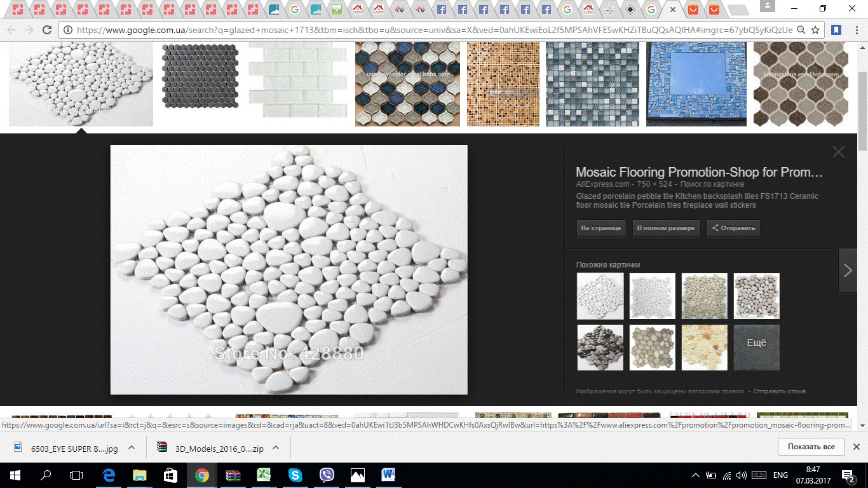Viewport: 868px width, 488px height.
Task: Click the zoom magnifier icon in address bar
Action: point(801,30)
